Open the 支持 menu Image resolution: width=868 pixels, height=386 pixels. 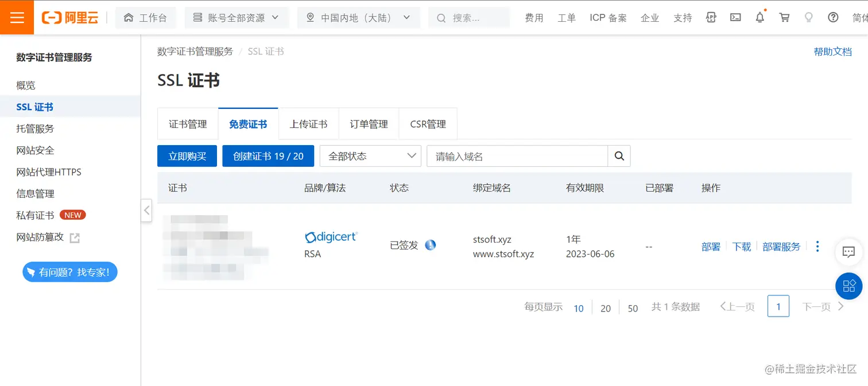683,18
